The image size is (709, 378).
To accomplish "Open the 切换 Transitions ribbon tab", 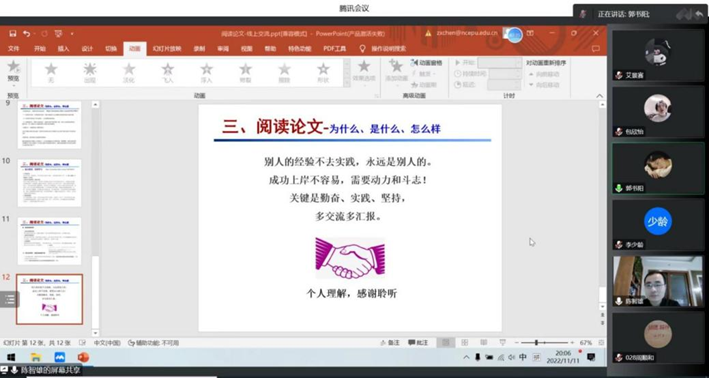I will coord(111,48).
